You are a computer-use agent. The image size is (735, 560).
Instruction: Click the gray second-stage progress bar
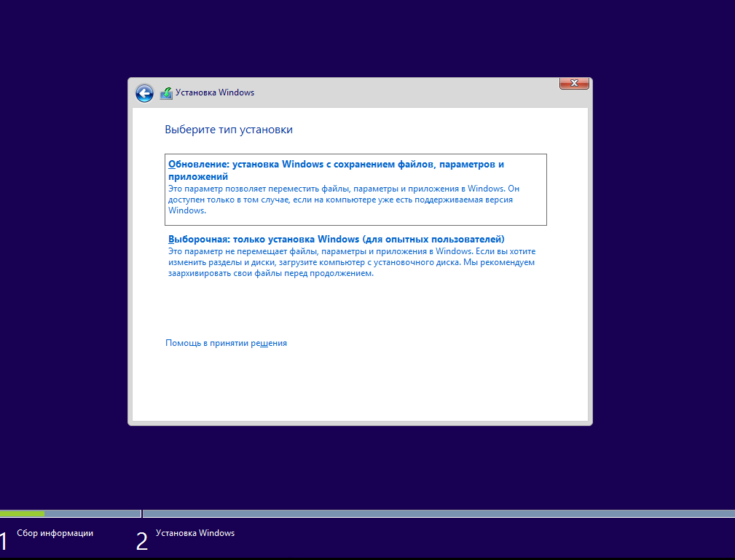pos(437,513)
